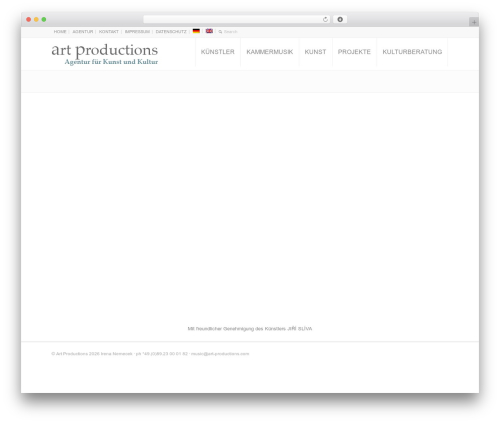Click the red close window button
Image resolution: width=500 pixels, height=423 pixels.
pos(29,19)
